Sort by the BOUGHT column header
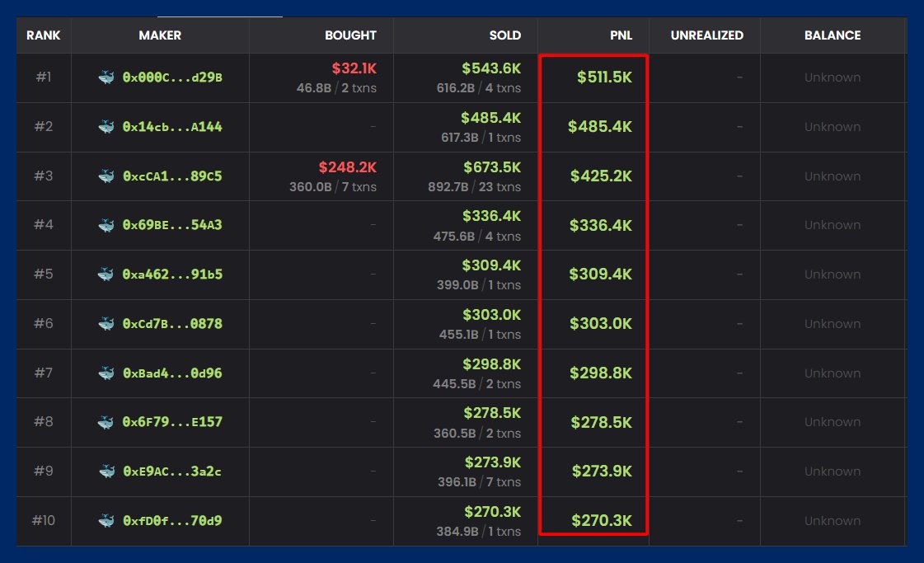924x563 pixels. tap(350, 35)
